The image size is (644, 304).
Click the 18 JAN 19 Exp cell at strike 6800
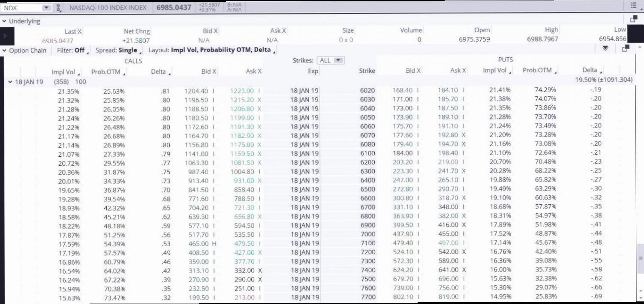click(x=304, y=217)
